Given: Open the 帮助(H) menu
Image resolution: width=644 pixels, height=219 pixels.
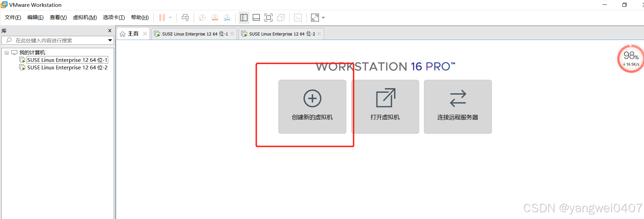Looking at the screenshot, I should coord(140,17).
